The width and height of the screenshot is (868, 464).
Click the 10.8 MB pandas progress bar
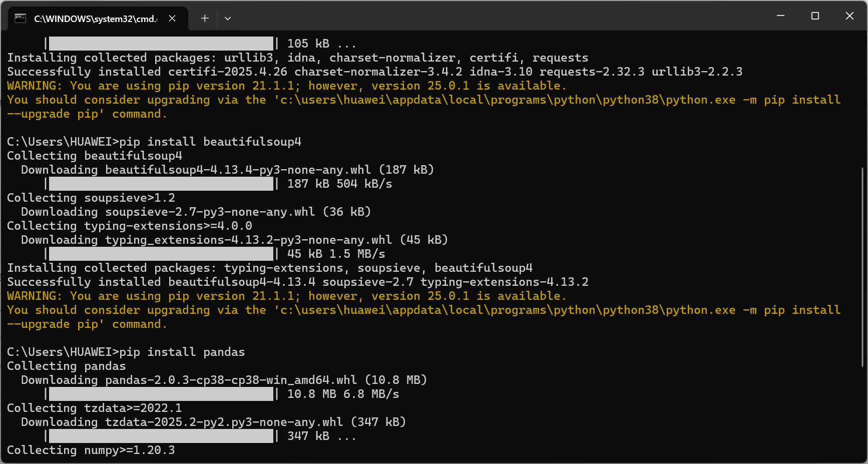click(161, 394)
